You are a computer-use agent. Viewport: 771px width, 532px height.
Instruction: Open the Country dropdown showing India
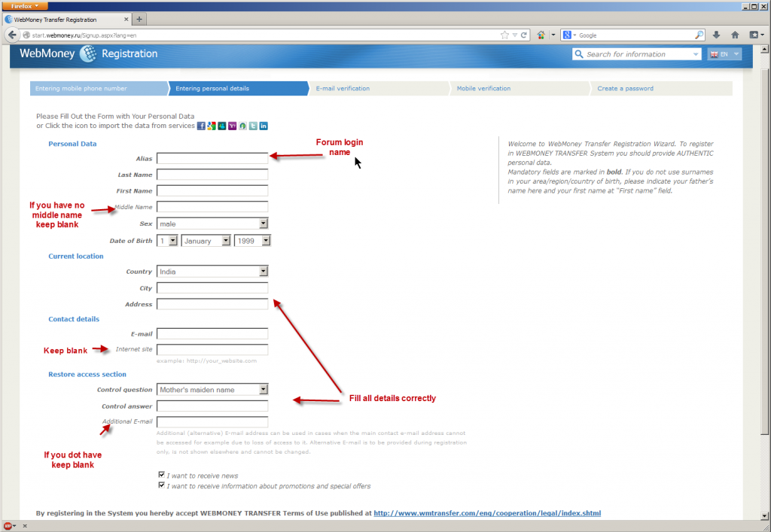pyautogui.click(x=212, y=271)
